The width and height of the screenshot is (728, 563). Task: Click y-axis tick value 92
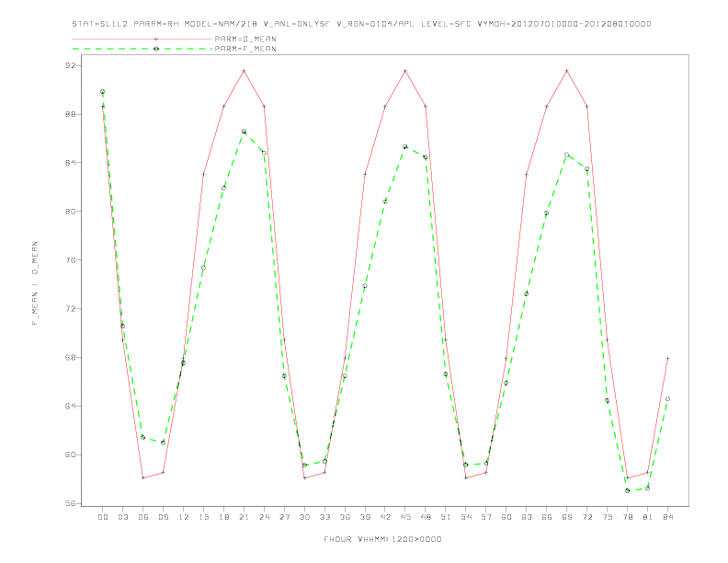(x=70, y=65)
